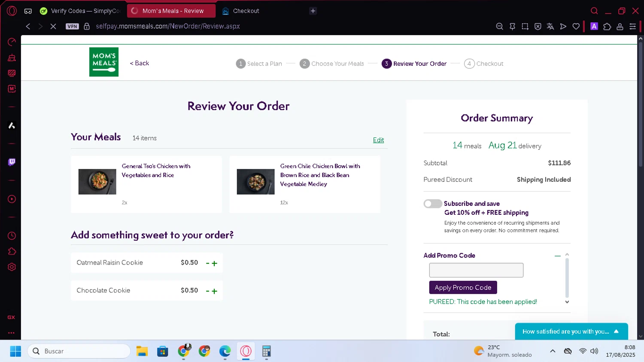Click the Edit link for Your Meals

click(x=378, y=140)
